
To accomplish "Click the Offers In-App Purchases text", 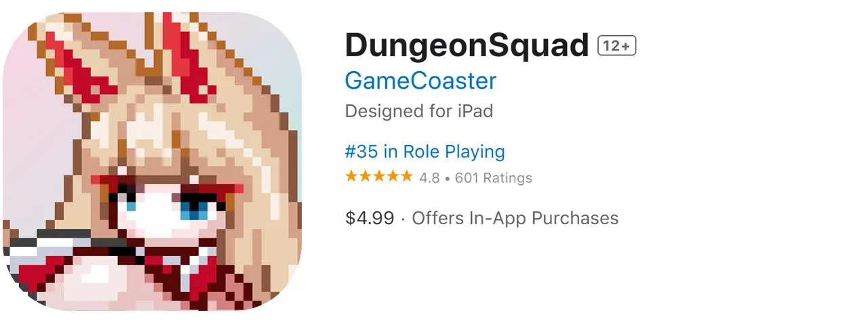I will 515,218.
